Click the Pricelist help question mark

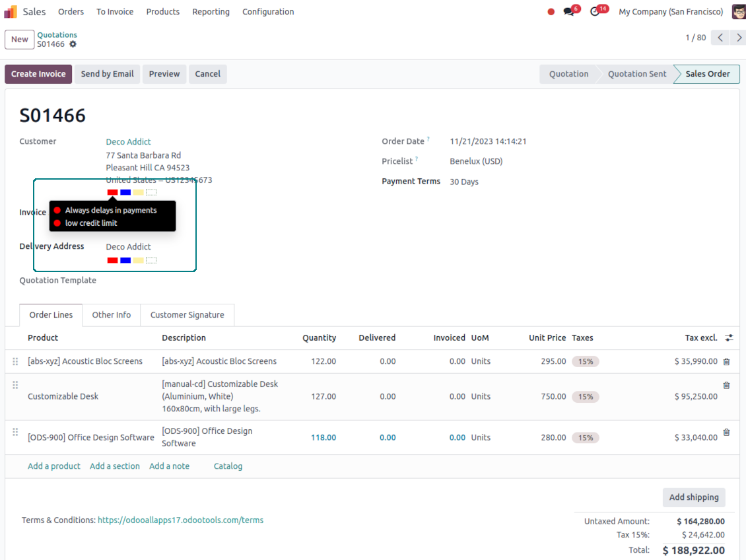pyautogui.click(x=417, y=159)
